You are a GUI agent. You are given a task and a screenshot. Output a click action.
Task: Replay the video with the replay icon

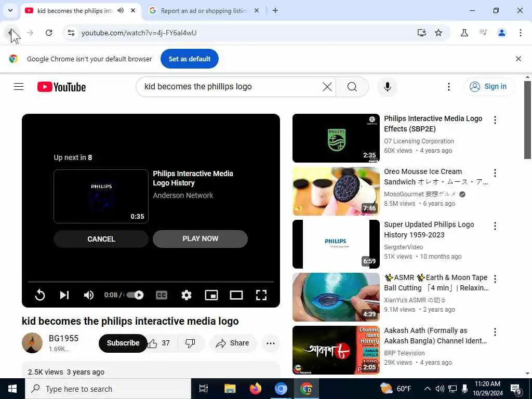(39, 295)
